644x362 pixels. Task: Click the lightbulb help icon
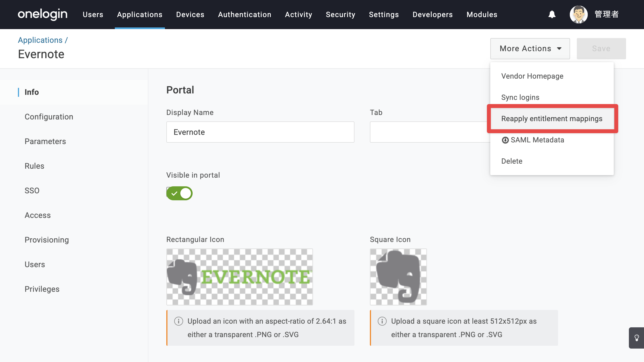click(637, 338)
